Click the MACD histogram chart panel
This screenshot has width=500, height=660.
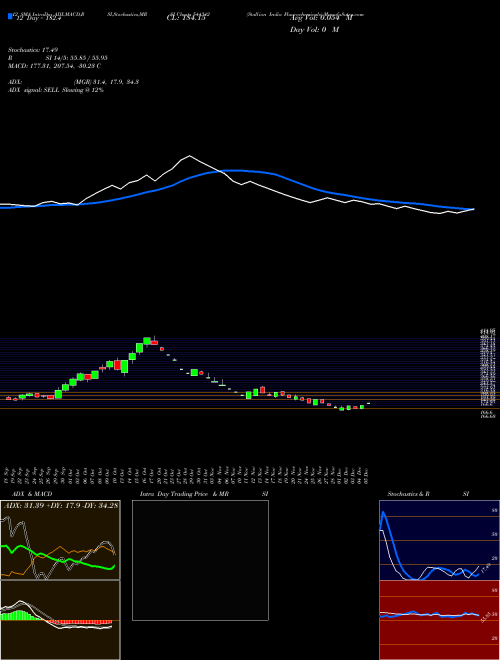60,620
